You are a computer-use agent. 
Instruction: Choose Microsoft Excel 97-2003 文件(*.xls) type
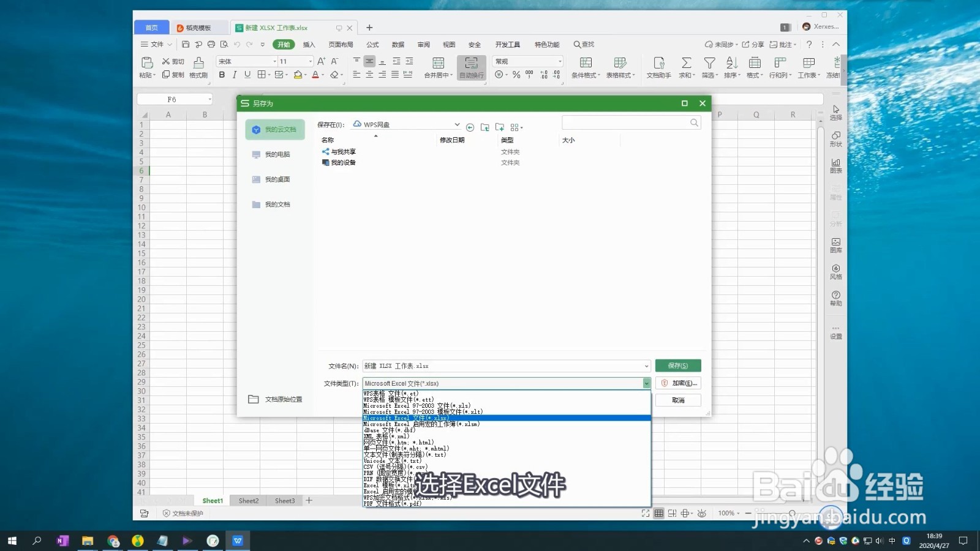point(507,406)
